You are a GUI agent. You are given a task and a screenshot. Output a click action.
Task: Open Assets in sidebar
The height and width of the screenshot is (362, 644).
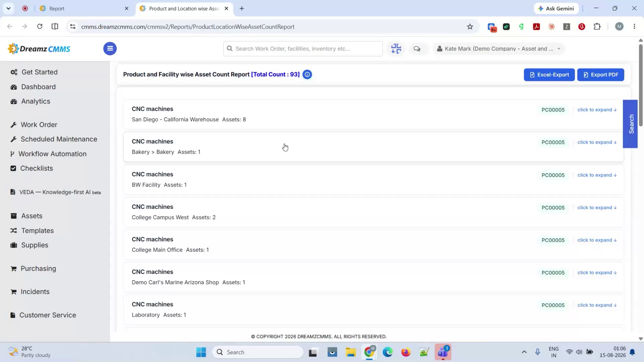(26, 216)
